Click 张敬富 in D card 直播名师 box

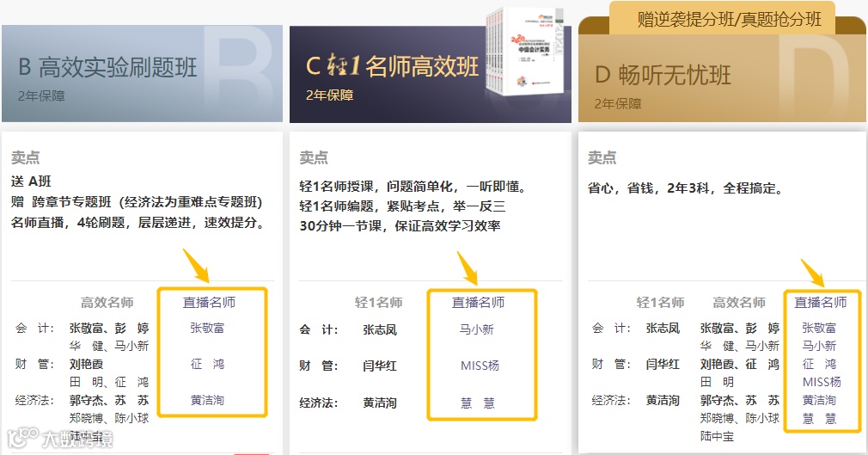click(819, 328)
